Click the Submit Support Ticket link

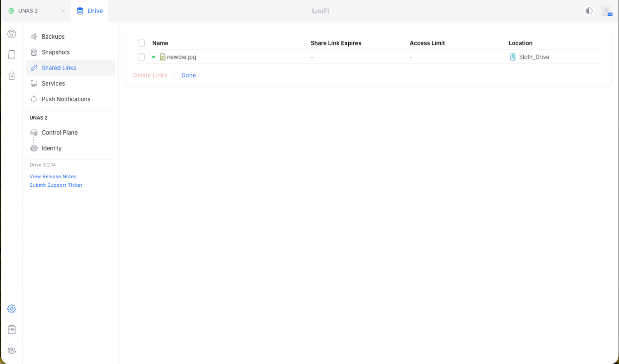tap(56, 185)
